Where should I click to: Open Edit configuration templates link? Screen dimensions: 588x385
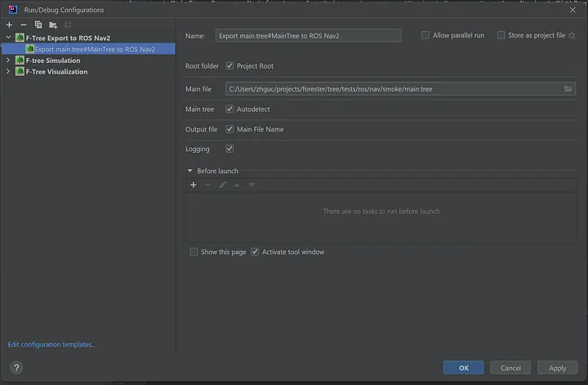click(x=52, y=344)
